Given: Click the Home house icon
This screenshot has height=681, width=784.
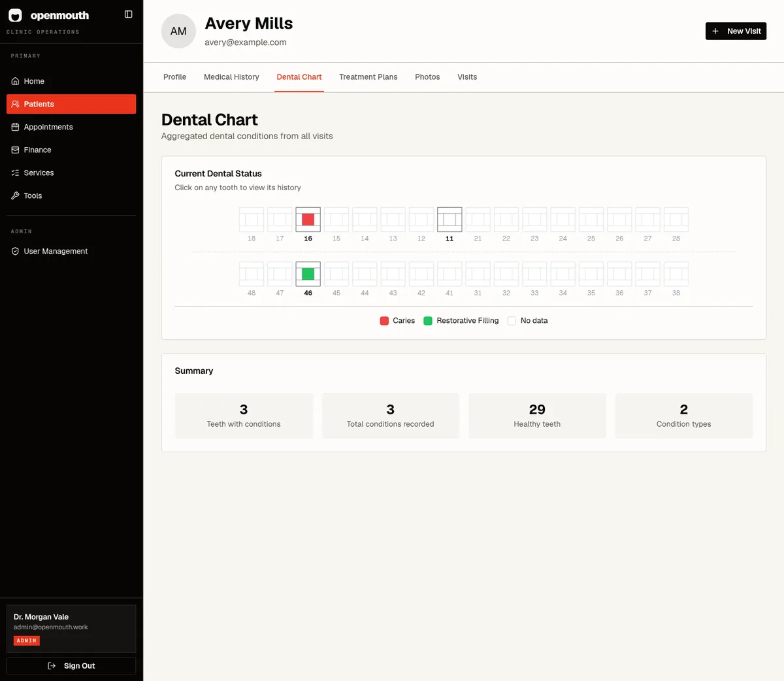Looking at the screenshot, I should (x=16, y=81).
